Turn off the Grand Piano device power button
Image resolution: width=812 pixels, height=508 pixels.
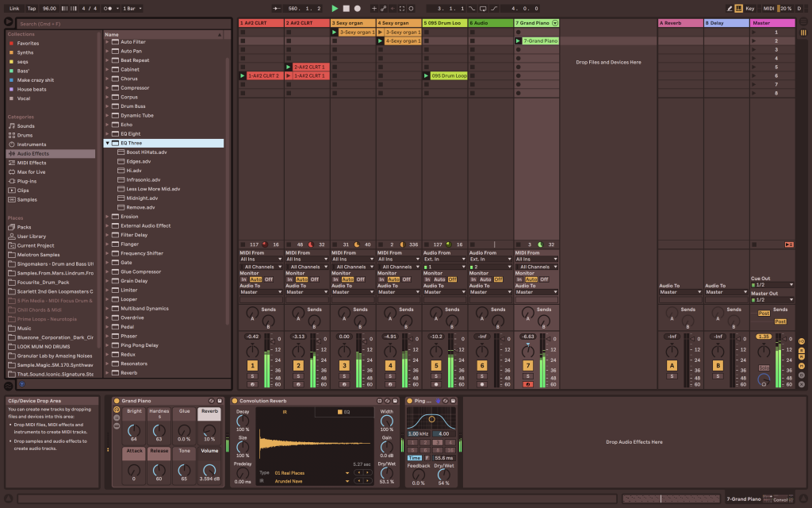117,401
